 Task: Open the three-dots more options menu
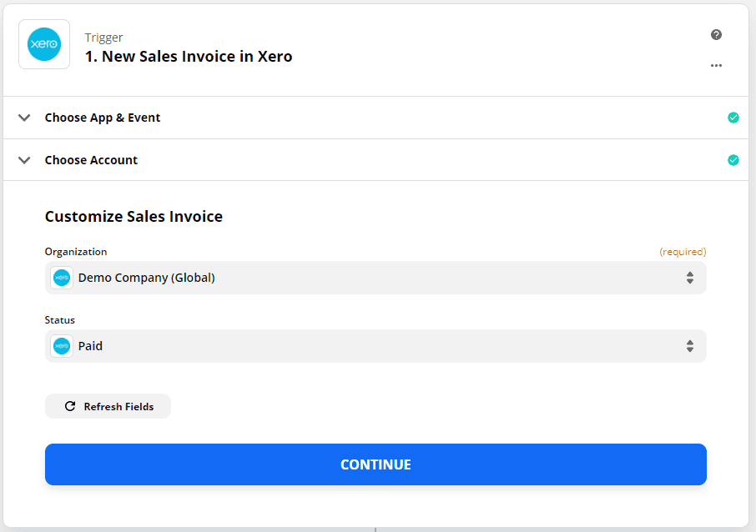click(x=716, y=66)
